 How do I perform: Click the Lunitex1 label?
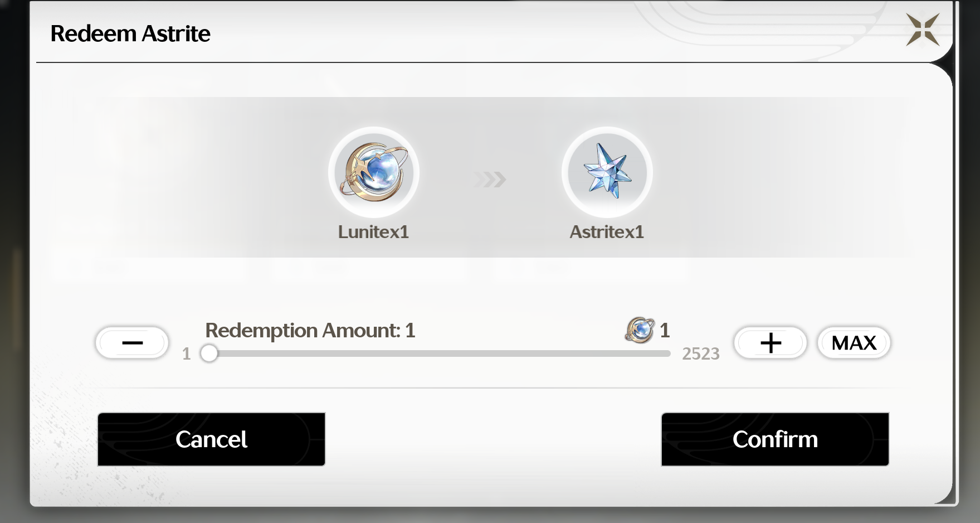[x=373, y=232]
